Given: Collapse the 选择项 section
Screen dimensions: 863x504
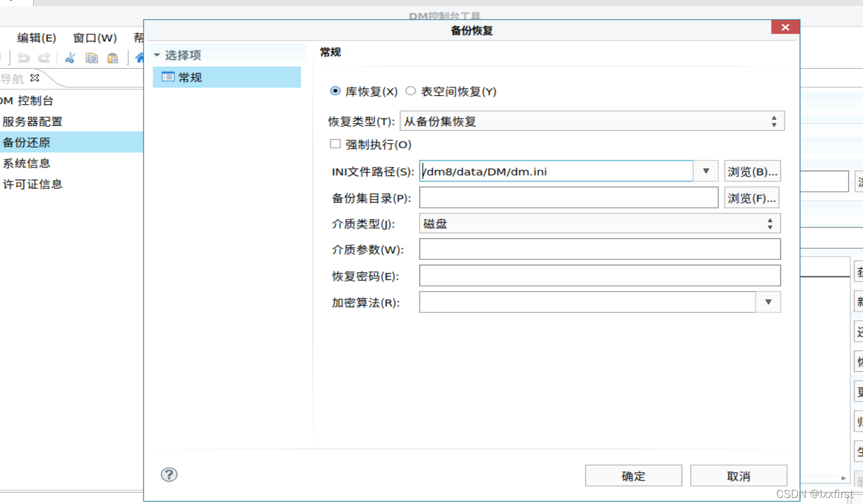Looking at the screenshot, I should 157,55.
